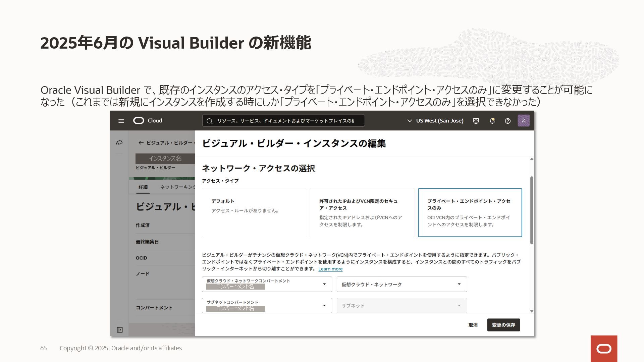Click the Copyright © 2025 Oracle footer text
This screenshot has width=644, height=362.
tap(121, 348)
